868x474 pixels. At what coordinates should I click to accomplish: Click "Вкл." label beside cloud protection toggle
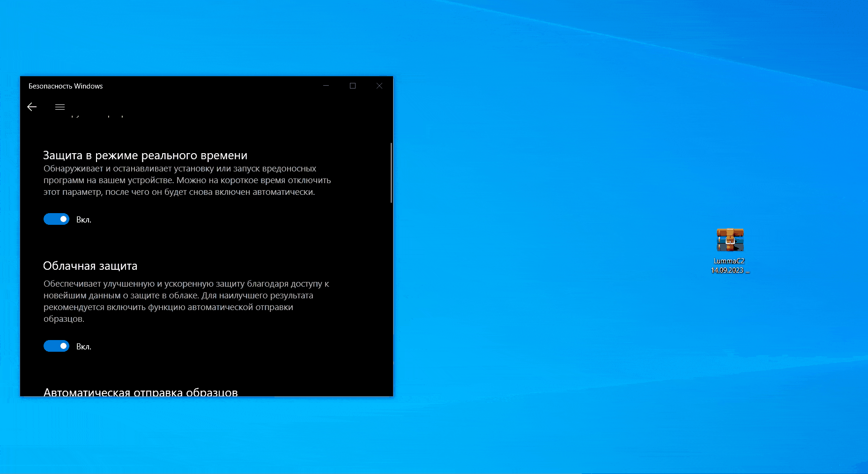pyautogui.click(x=84, y=347)
